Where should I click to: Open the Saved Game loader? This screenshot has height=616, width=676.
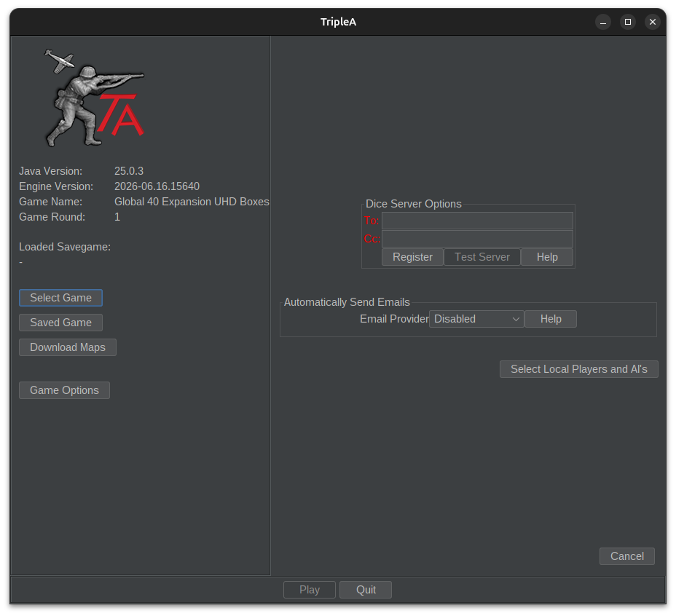point(60,323)
